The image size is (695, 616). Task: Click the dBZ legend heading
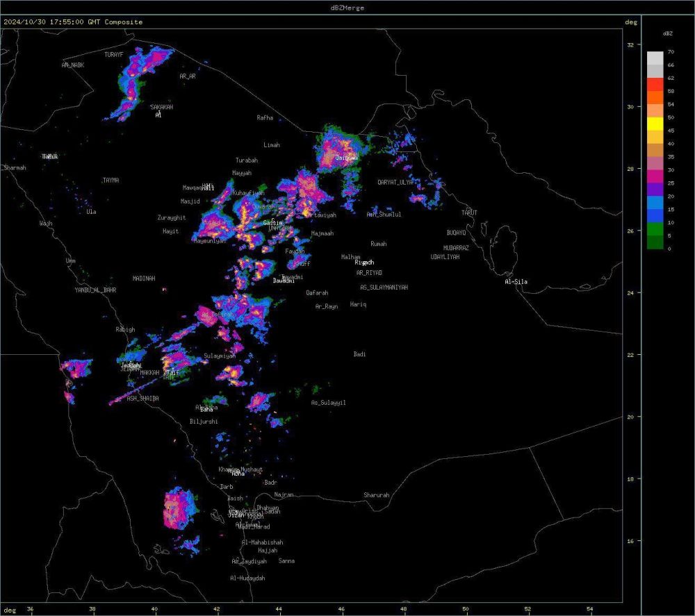[667, 33]
